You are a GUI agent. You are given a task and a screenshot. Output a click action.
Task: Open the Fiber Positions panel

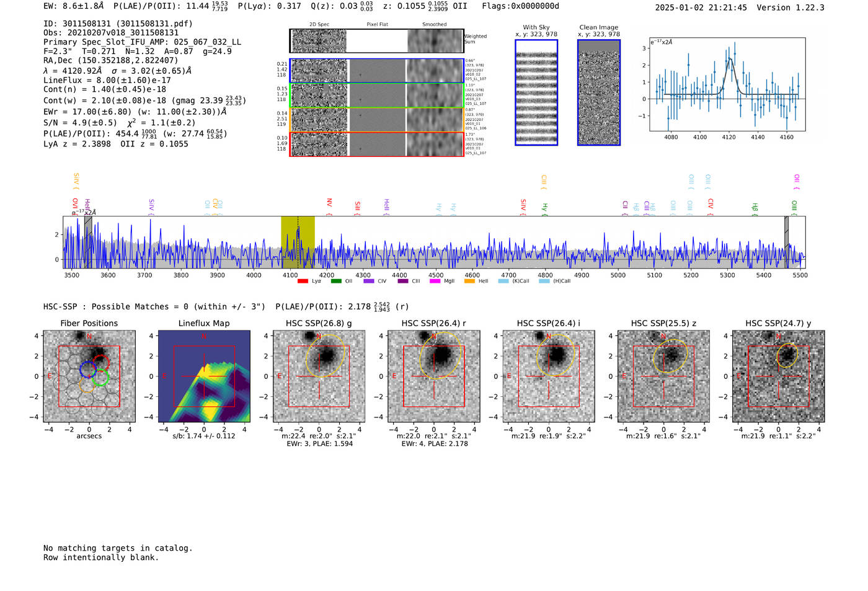coord(89,376)
